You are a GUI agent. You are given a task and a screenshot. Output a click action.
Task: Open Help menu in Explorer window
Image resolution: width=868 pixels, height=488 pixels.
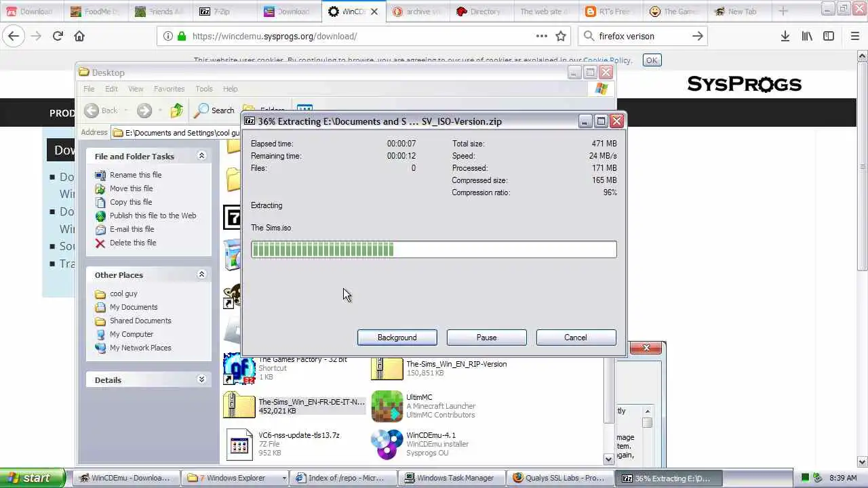(231, 89)
